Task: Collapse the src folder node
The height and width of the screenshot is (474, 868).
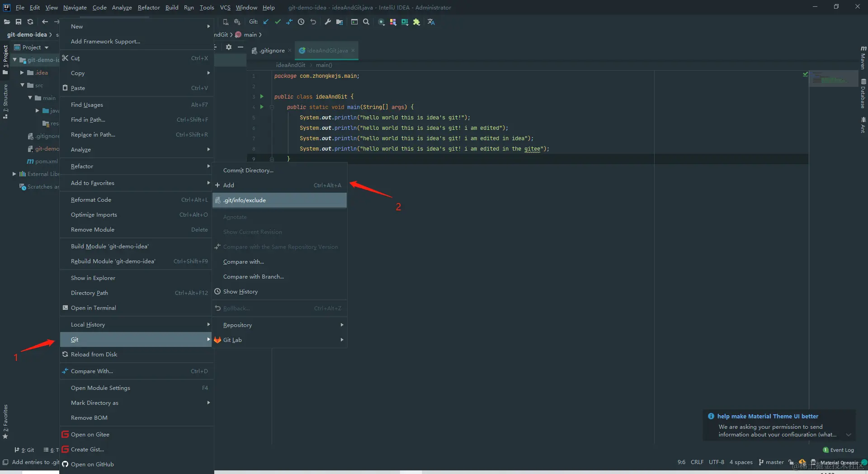Action: (22, 85)
